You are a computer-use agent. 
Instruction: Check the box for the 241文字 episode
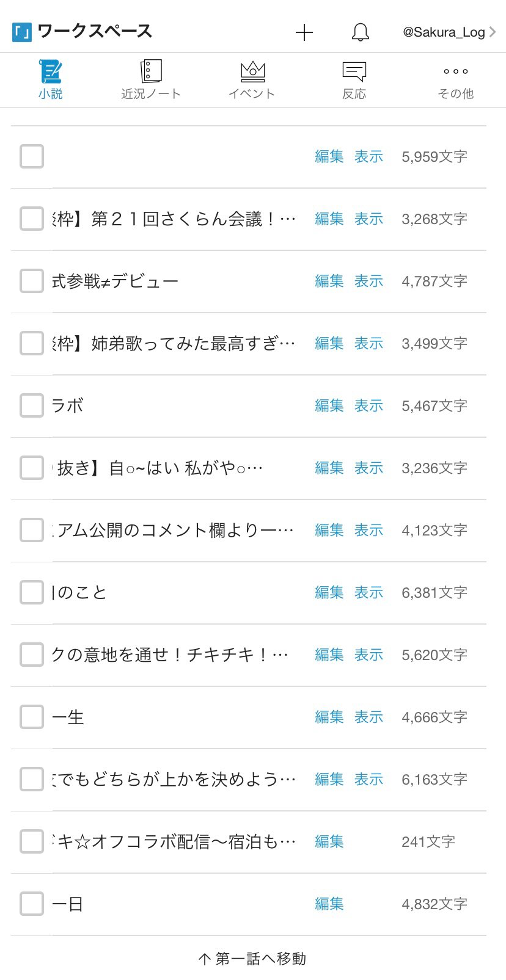[32, 841]
